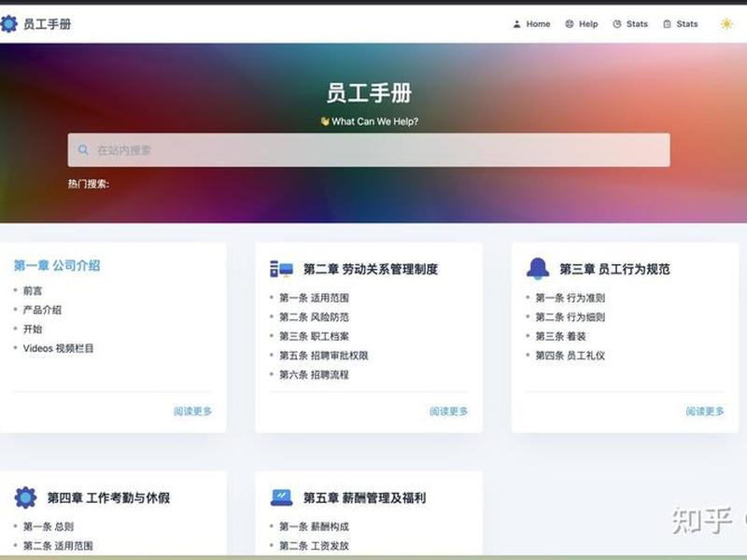The height and width of the screenshot is (560, 747).
Task: Open the Stats item with clock icon
Action: (630, 24)
